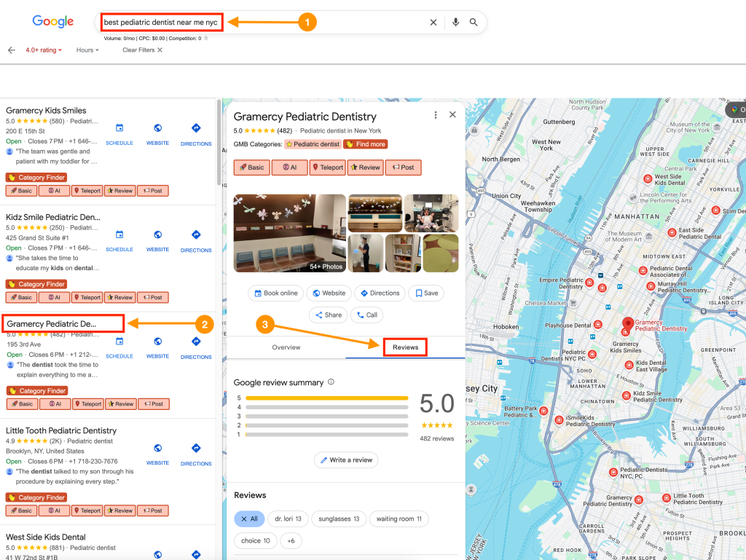Open the 4.0+ rating filter dropdown
The width and height of the screenshot is (746, 560).
(44, 50)
